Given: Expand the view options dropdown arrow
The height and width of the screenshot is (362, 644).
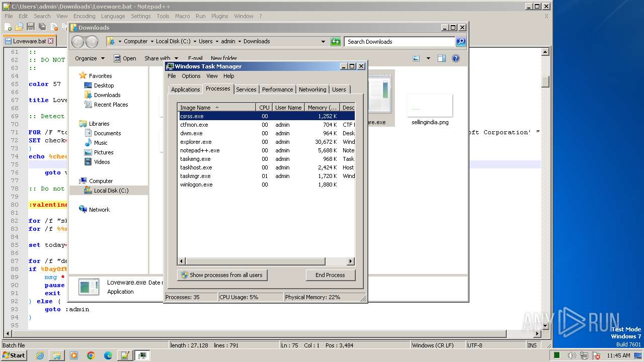Looking at the screenshot, I should pos(428,58).
